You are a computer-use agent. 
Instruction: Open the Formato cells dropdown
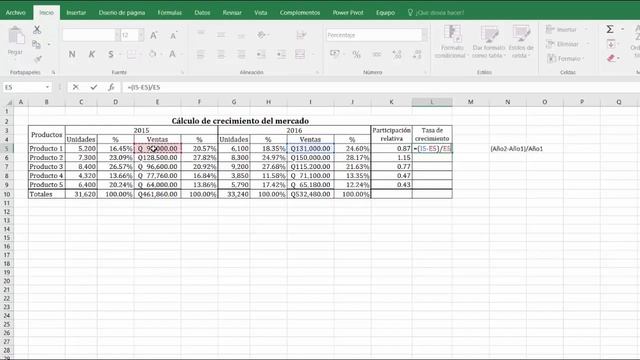click(565, 59)
